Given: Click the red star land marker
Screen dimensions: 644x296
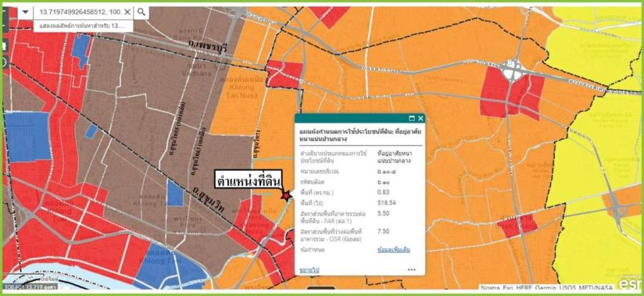Looking at the screenshot, I should tap(286, 195).
